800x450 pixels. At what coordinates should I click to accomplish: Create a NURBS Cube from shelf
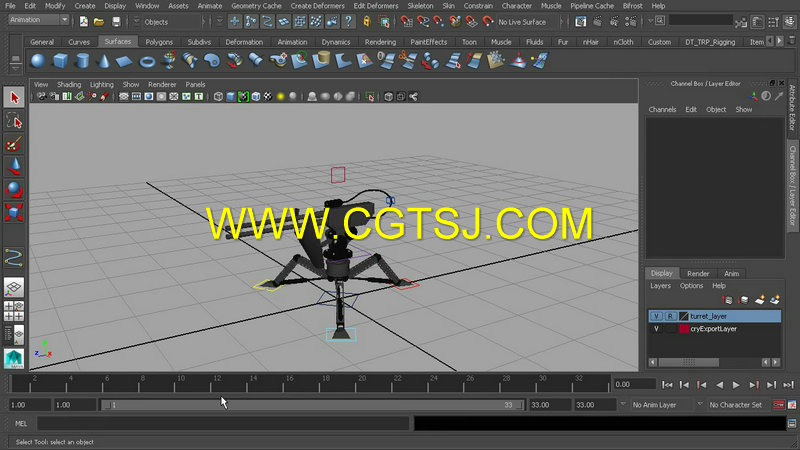[x=60, y=61]
